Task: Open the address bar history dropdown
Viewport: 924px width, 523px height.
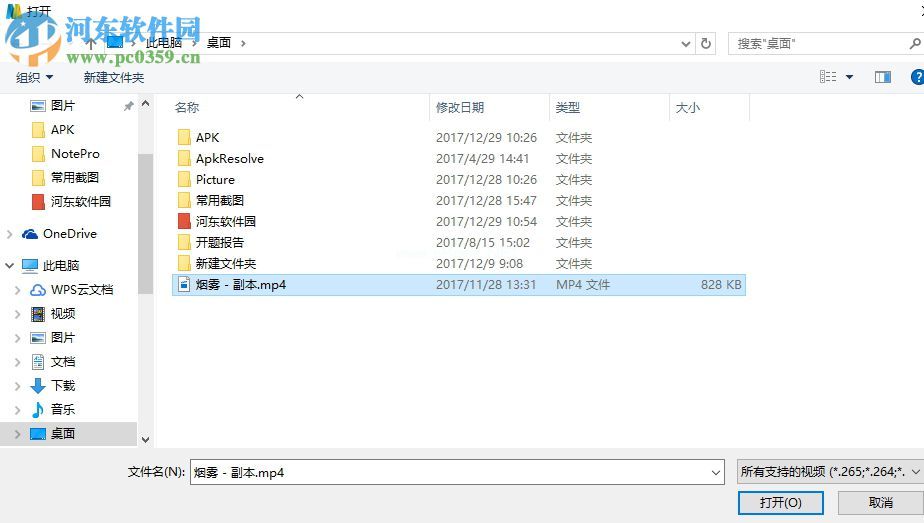Action: [685, 44]
